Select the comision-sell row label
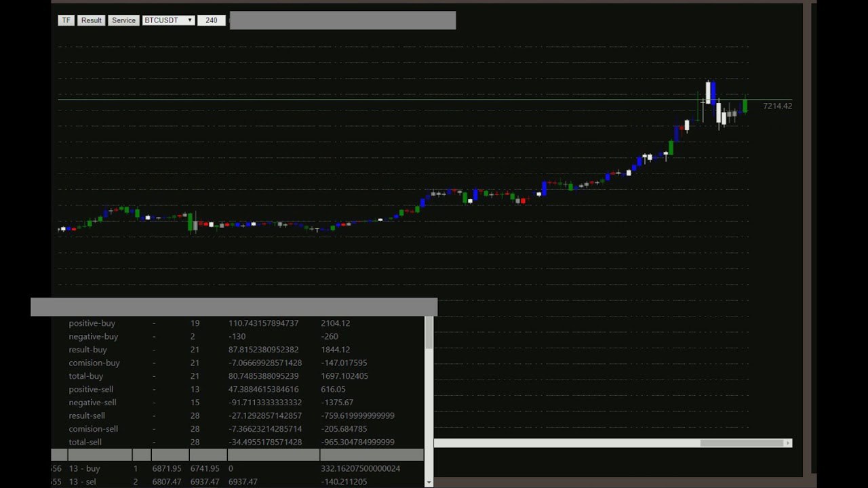 [x=94, y=429]
